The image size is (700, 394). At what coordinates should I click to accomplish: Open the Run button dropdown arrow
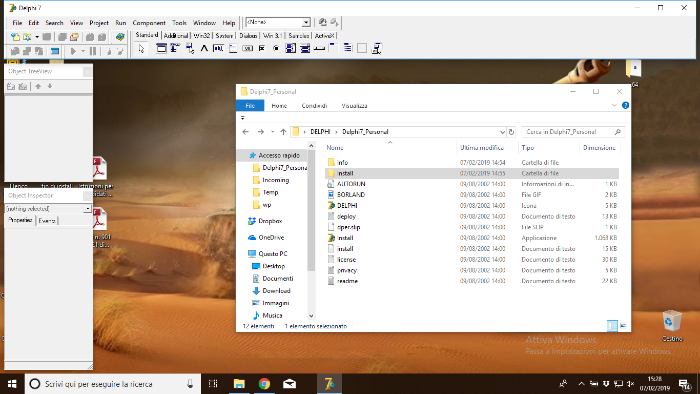point(83,51)
